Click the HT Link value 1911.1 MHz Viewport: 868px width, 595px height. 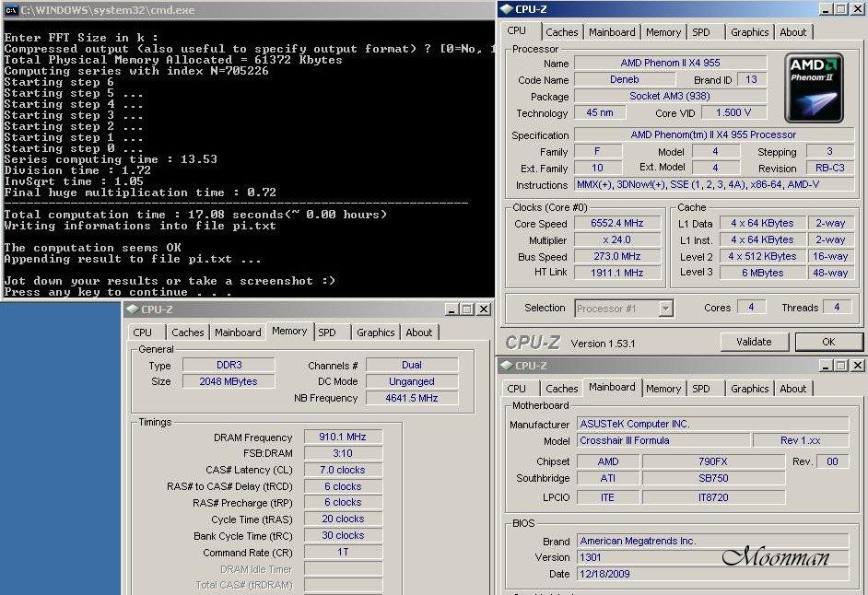tap(617, 273)
